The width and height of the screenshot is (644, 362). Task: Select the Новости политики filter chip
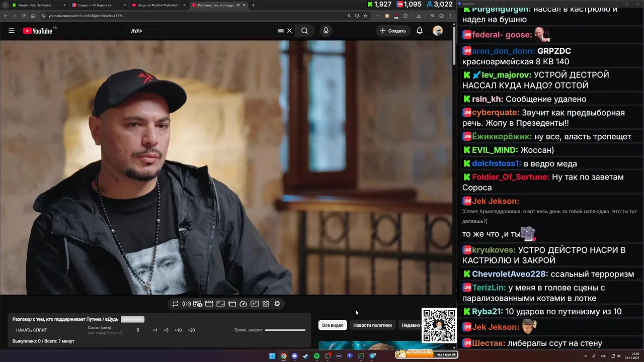[372, 325]
